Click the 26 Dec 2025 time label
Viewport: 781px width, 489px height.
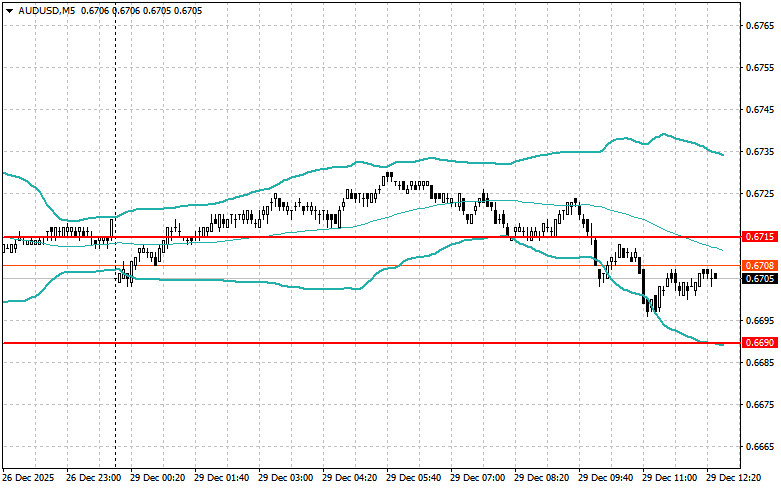pos(28,478)
